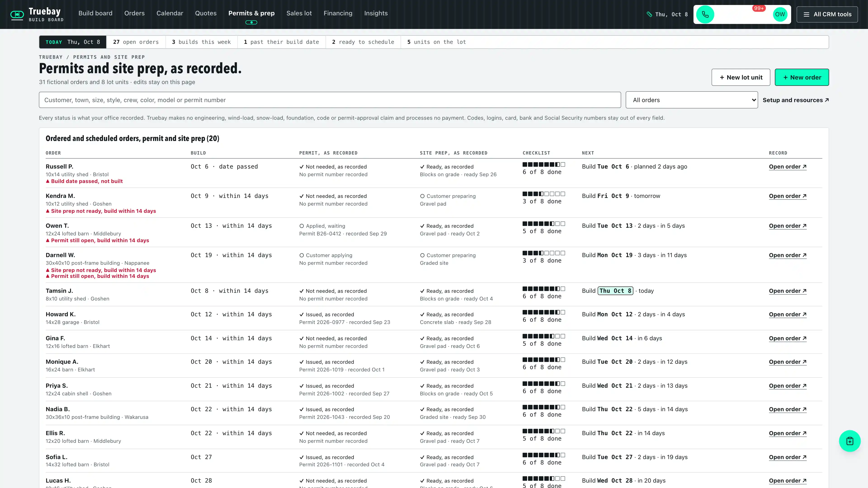Click Owen T. Applied, waiting permit status
The width and height of the screenshot is (868, 488).
[x=322, y=226]
